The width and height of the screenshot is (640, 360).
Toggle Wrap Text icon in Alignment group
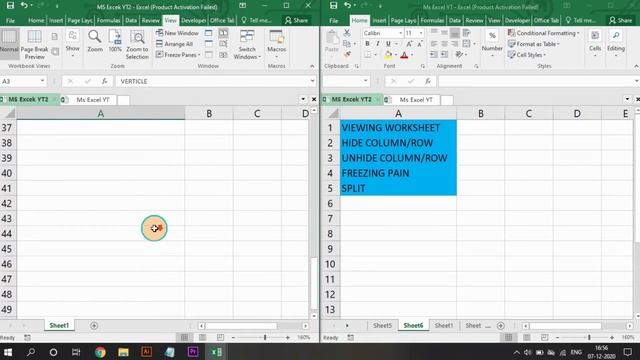tap(466, 33)
